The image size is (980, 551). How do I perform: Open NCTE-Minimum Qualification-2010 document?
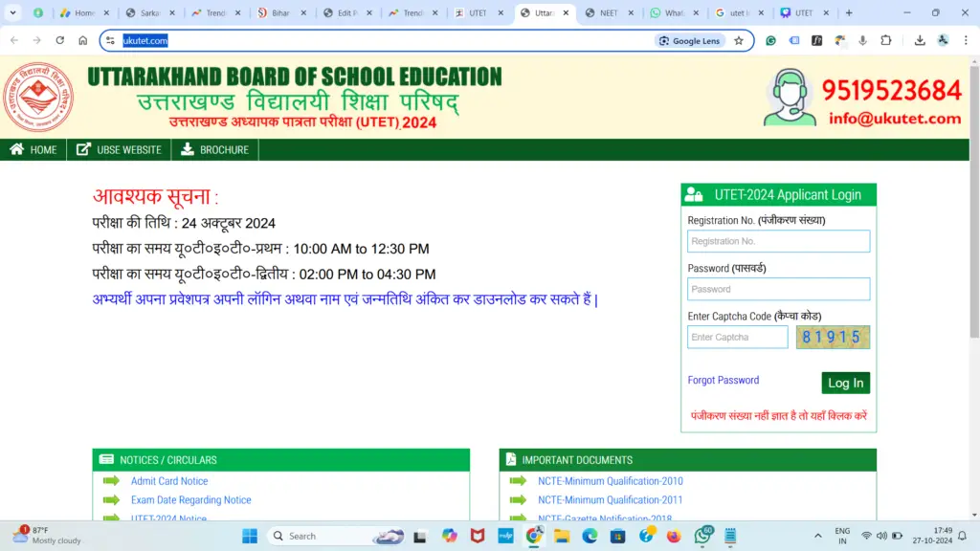pyautogui.click(x=610, y=481)
